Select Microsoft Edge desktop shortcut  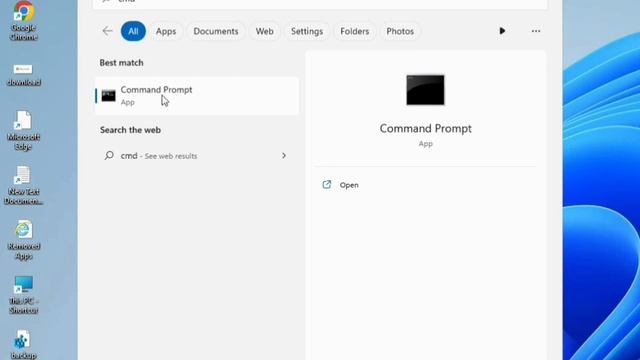[23, 131]
